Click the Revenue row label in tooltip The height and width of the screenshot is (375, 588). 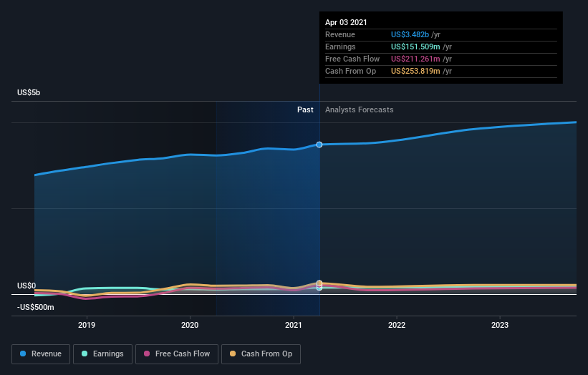pyautogui.click(x=340, y=34)
